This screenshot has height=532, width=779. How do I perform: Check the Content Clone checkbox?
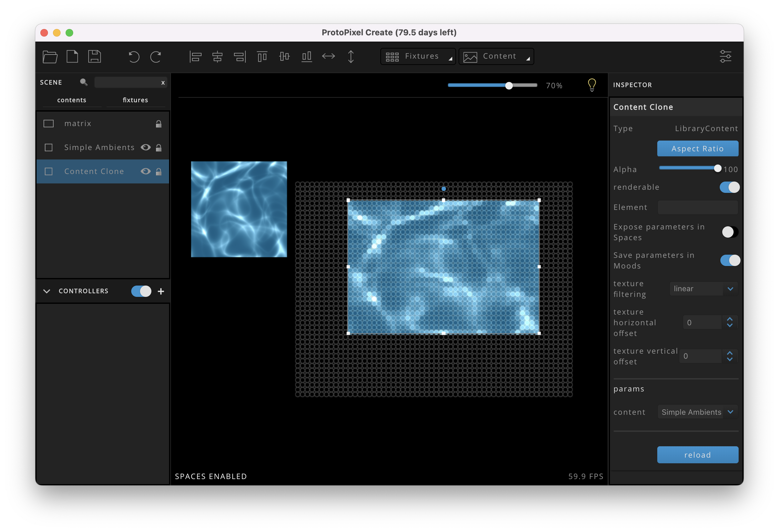[x=49, y=171]
